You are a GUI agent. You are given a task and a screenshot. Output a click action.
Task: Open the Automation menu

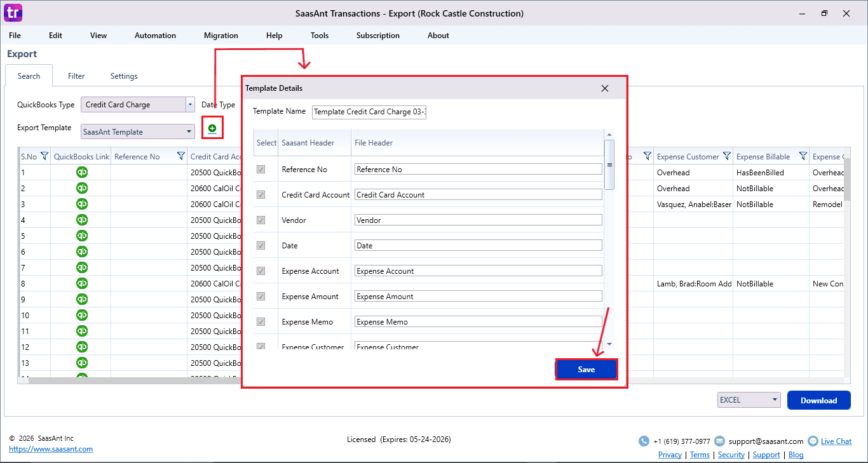pyautogui.click(x=155, y=36)
